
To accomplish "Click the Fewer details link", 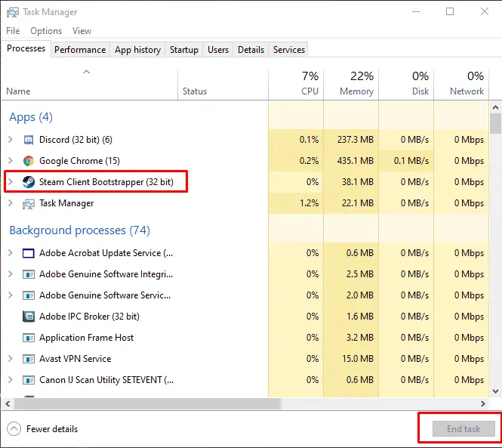I will [52, 429].
